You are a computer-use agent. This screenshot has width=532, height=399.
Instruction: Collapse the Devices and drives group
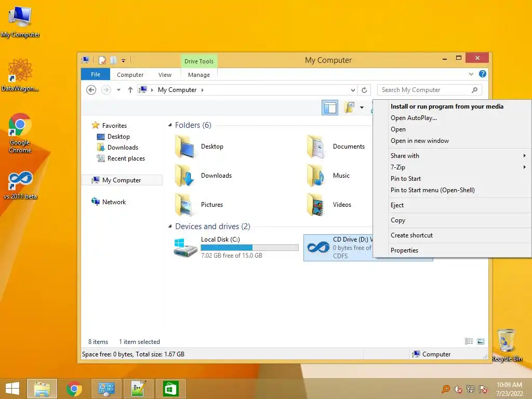[170, 227]
